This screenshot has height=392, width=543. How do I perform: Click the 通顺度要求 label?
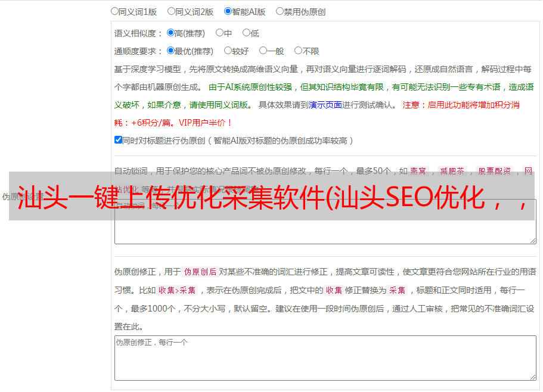tap(138, 51)
